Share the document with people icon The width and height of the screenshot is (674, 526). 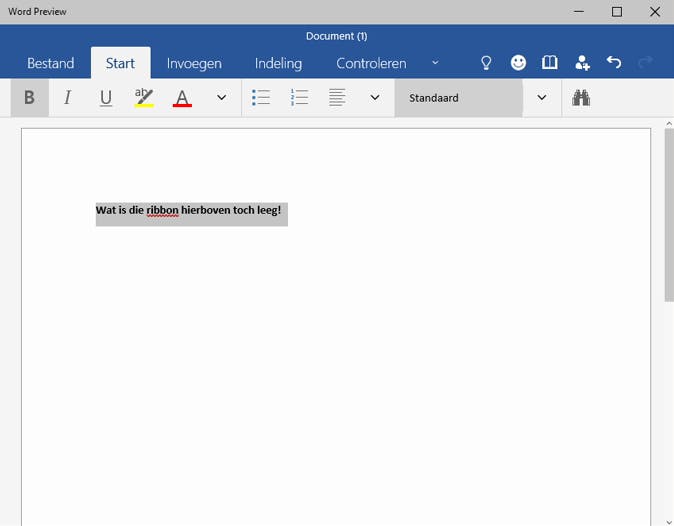pos(582,63)
